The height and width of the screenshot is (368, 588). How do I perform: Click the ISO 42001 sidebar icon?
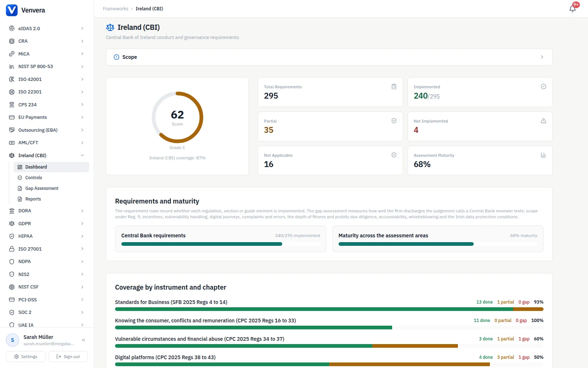tap(12, 79)
